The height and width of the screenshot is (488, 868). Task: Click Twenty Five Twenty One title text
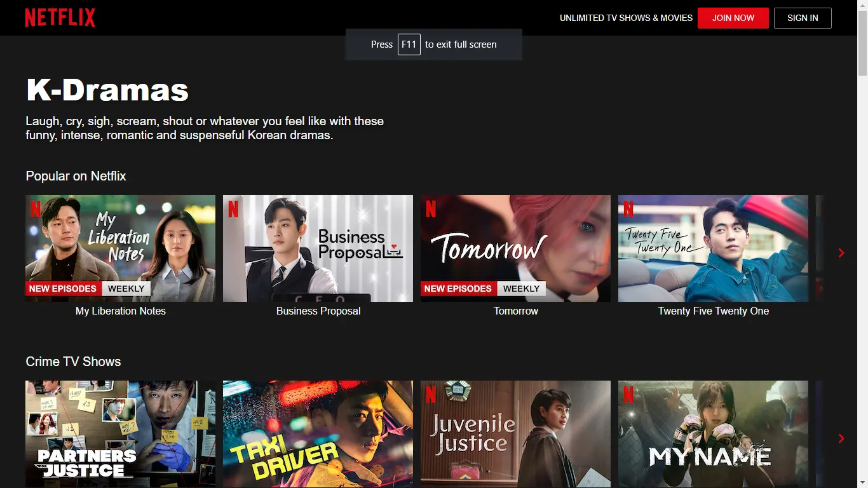coord(714,311)
